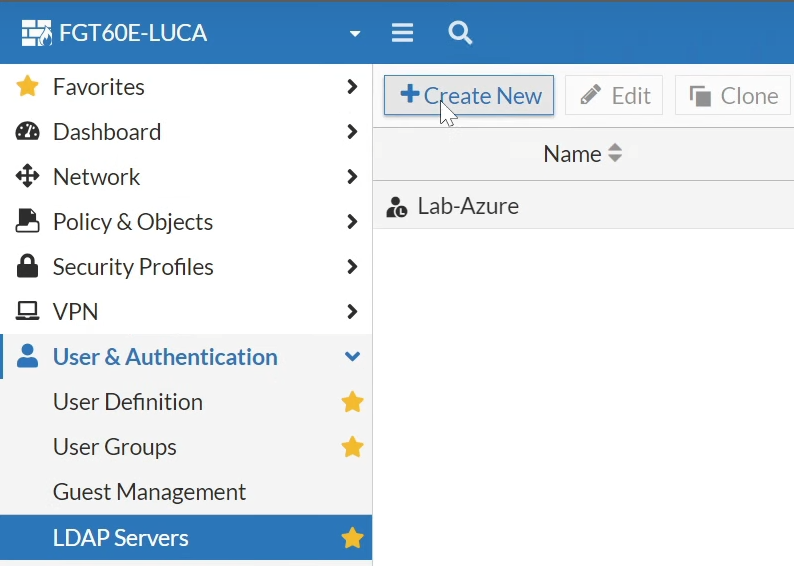Unfavorite User Definition via its star

point(352,402)
